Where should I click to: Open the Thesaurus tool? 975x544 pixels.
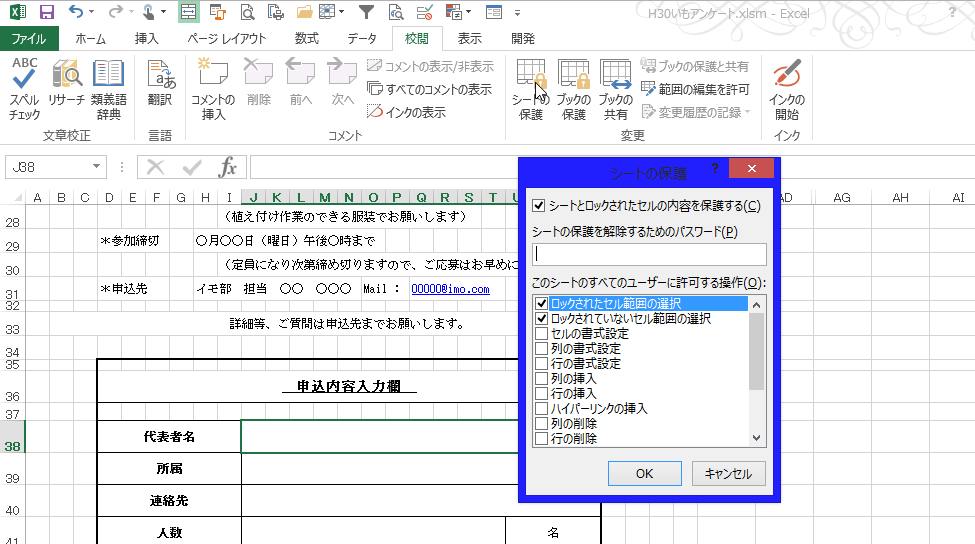pos(108,88)
